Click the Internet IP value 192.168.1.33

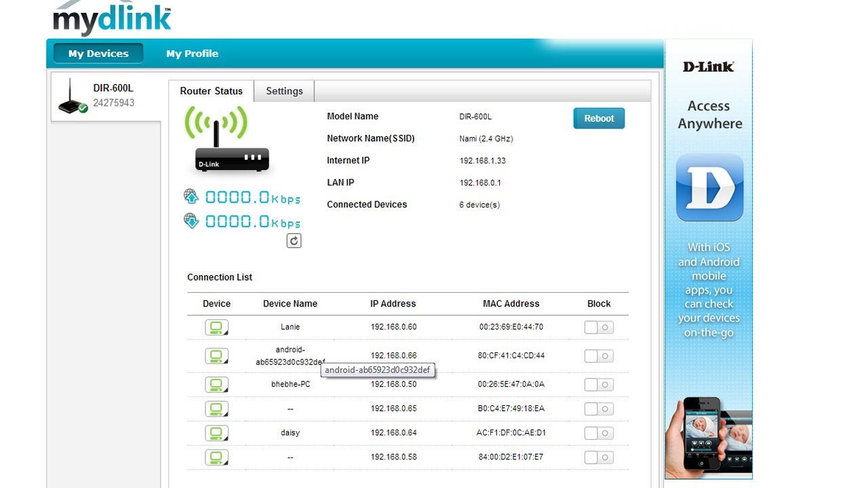(x=483, y=161)
